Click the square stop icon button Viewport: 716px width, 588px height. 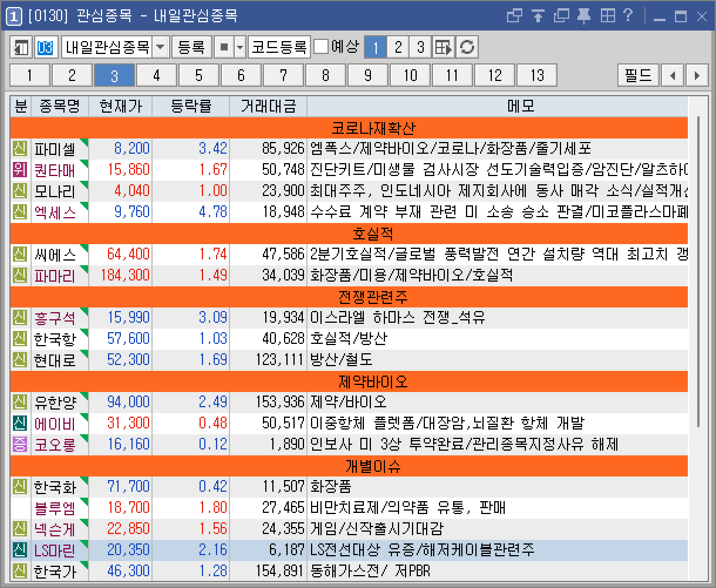click(x=224, y=48)
